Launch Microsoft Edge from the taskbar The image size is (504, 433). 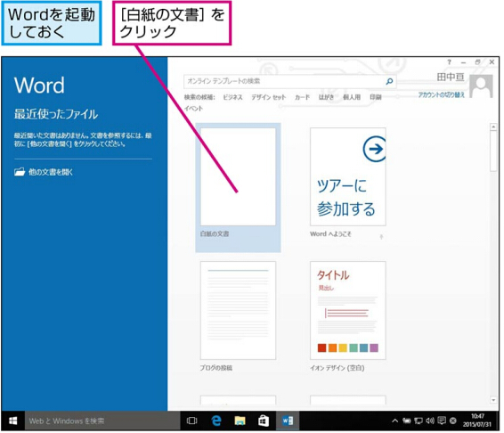click(216, 421)
